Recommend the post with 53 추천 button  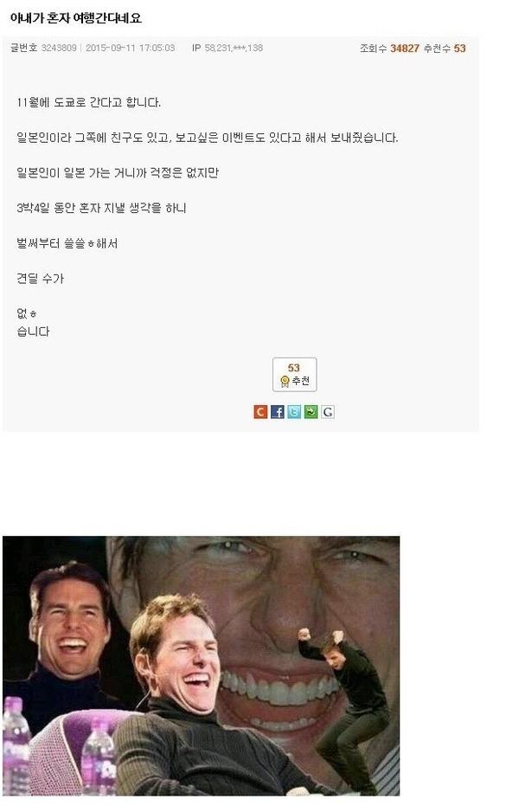click(294, 375)
